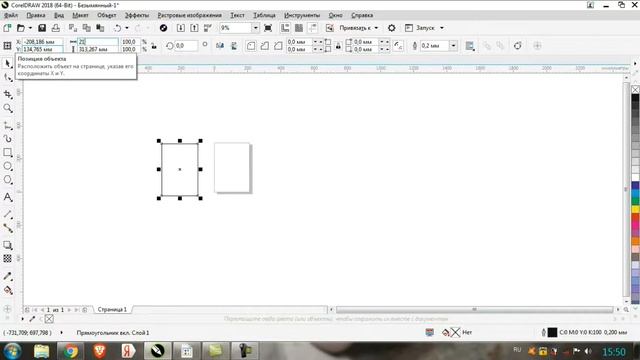Click the Full-screen preview icon
The image size is (640, 360).
coord(268,28)
